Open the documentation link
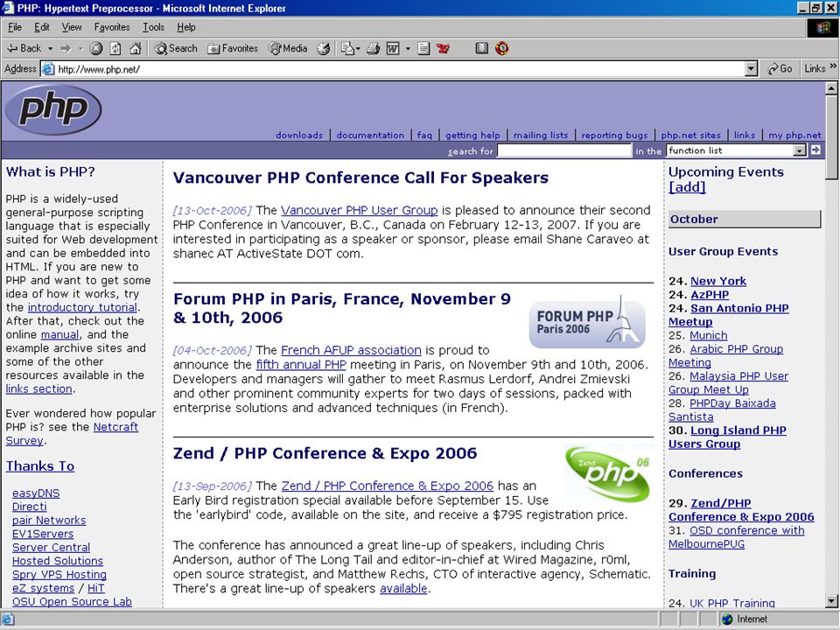The height and width of the screenshot is (630, 840). pos(370,135)
